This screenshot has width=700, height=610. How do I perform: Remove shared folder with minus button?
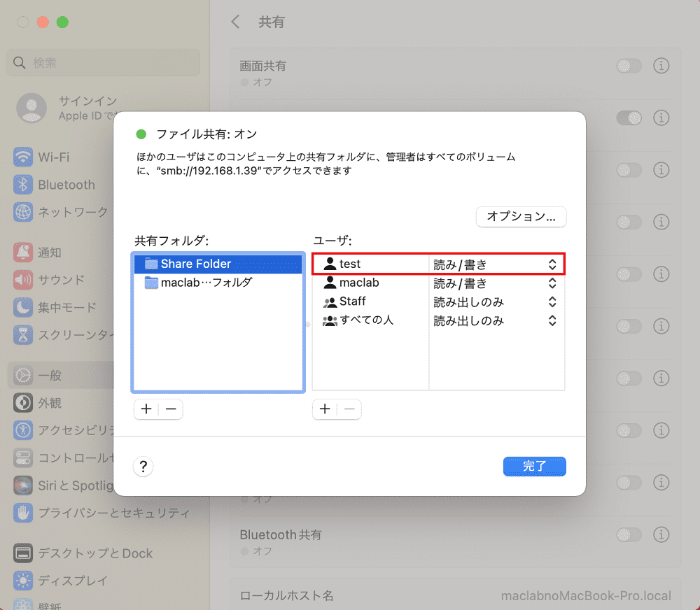coord(171,409)
